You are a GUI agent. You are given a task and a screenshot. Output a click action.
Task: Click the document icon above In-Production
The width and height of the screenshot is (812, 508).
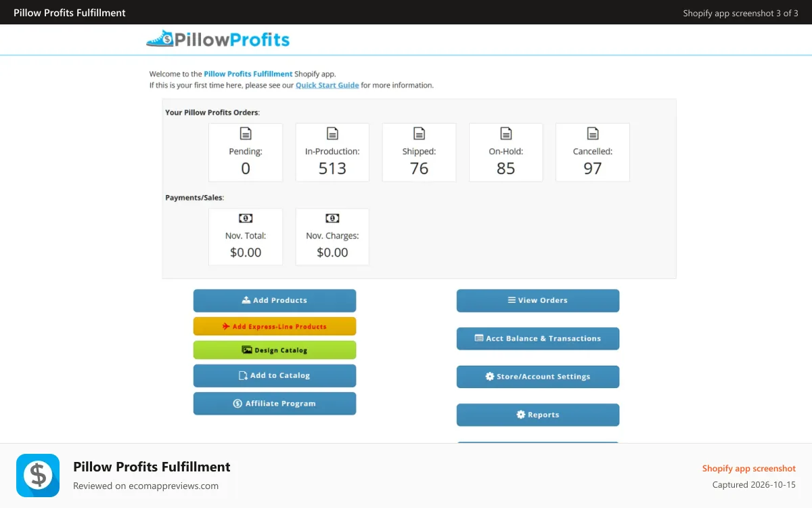(x=332, y=133)
